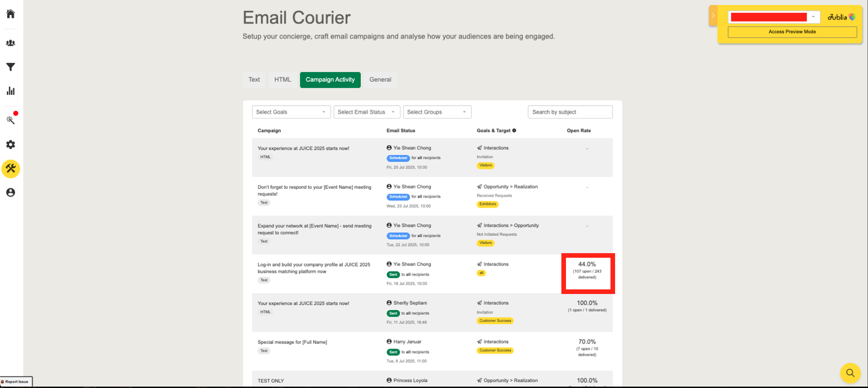868x388 pixels.
Task: Click the Exhibitors tag
Action: pos(487,204)
